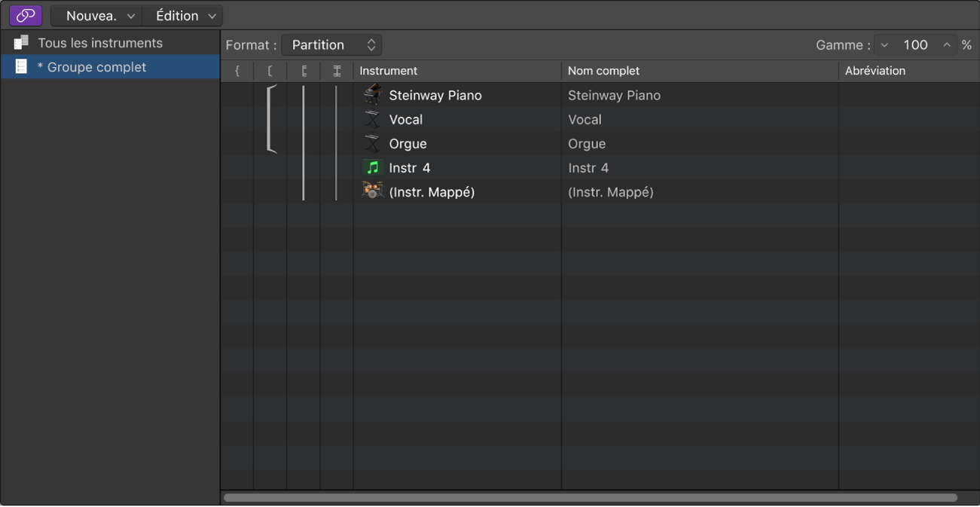Image resolution: width=980 pixels, height=507 pixels.
Task: Open the Édition dropdown menu
Action: [183, 15]
